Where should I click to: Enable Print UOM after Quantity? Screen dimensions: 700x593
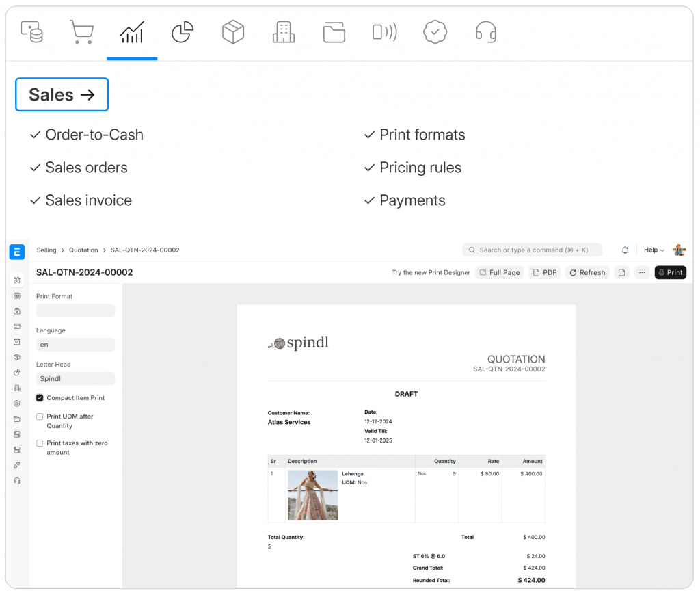coord(40,417)
